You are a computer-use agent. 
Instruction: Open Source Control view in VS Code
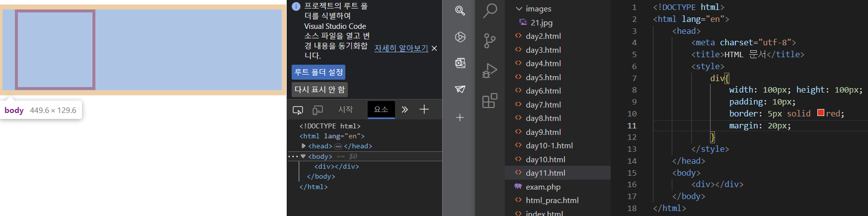click(490, 41)
